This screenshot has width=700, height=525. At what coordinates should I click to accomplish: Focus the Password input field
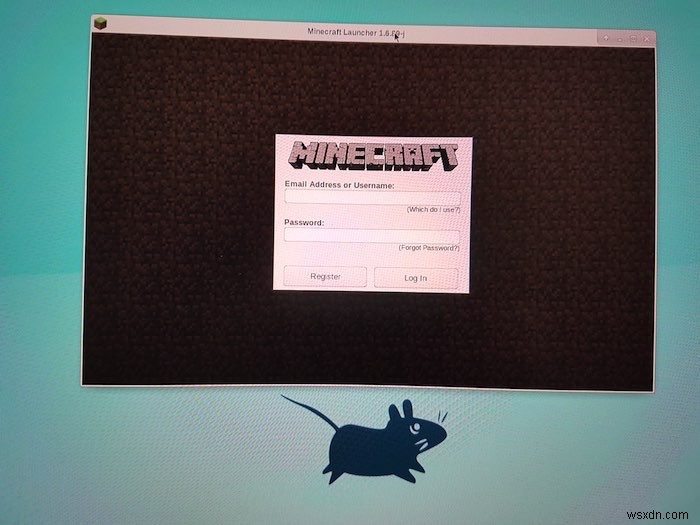pos(372,235)
